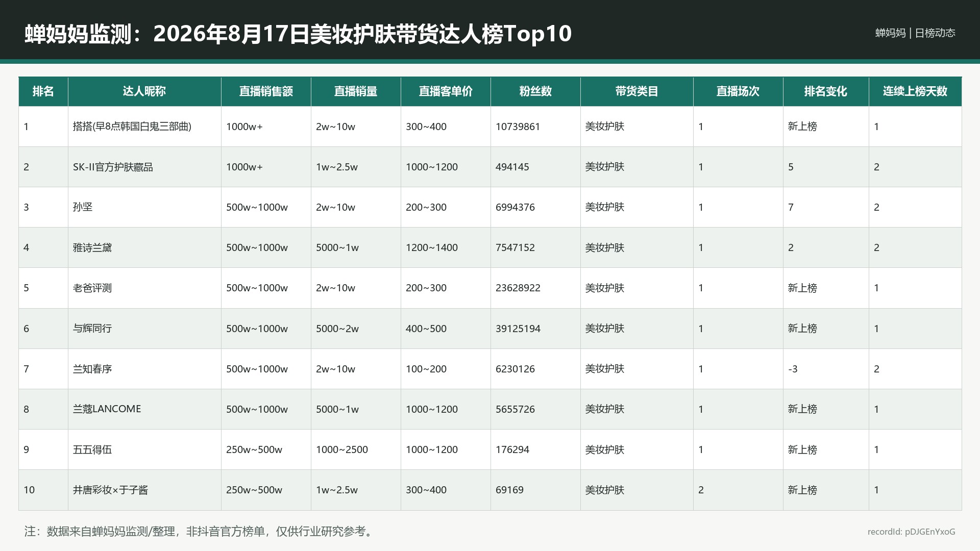Select the name 搭搭(早8点韩国白鬼三部曲)
Image resolution: width=980 pixels, height=551 pixels.
(132, 127)
